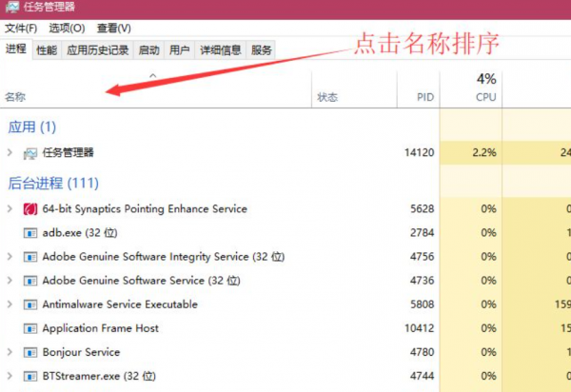Expand Adobe Genuine Software Service (32 位) row
Image resolution: width=571 pixels, height=392 pixels.
10,281
